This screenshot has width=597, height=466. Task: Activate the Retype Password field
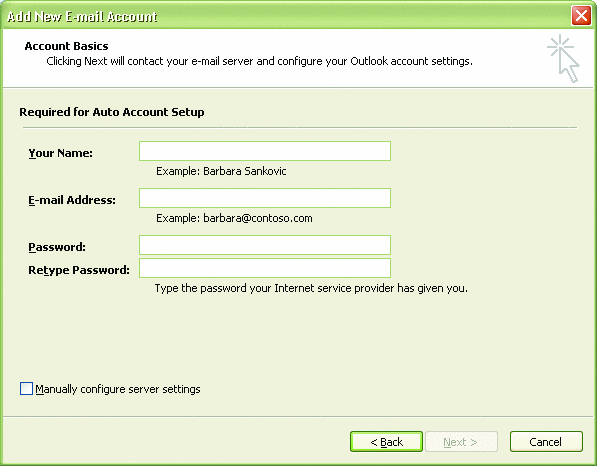pos(265,268)
